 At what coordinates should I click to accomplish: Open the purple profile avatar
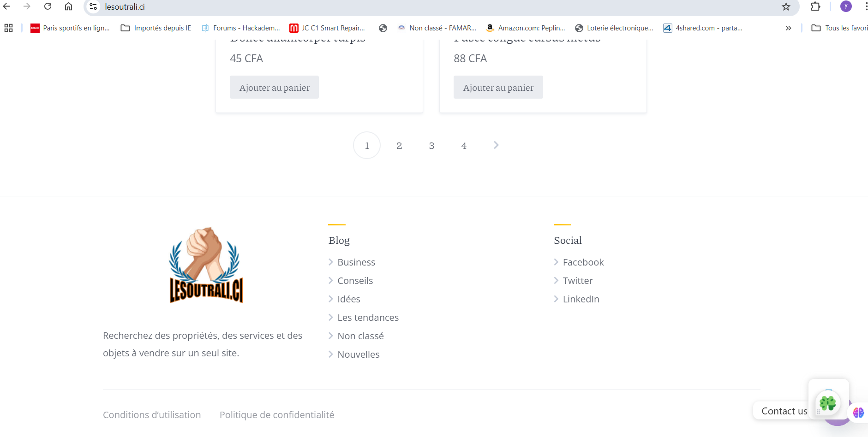coord(846,6)
